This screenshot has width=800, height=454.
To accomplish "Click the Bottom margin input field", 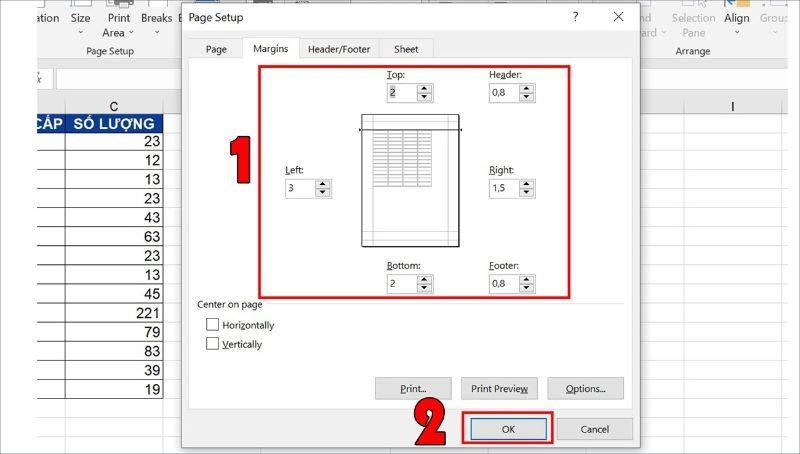I will point(402,284).
